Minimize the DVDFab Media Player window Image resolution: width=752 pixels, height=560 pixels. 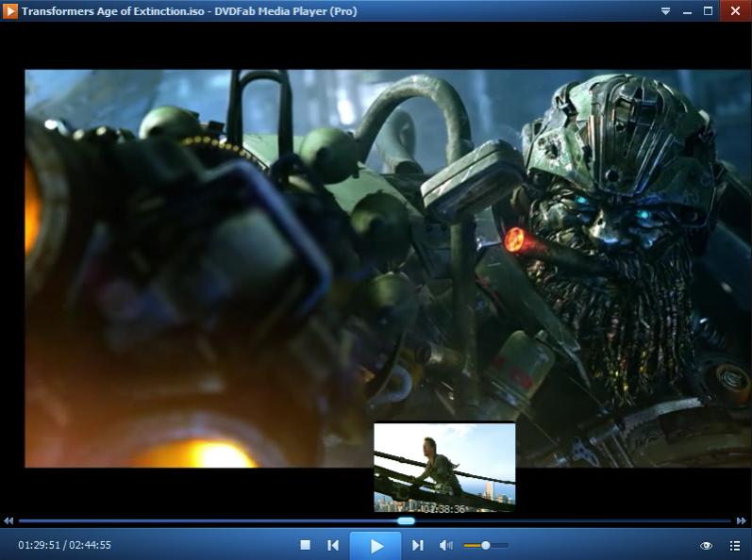point(687,11)
